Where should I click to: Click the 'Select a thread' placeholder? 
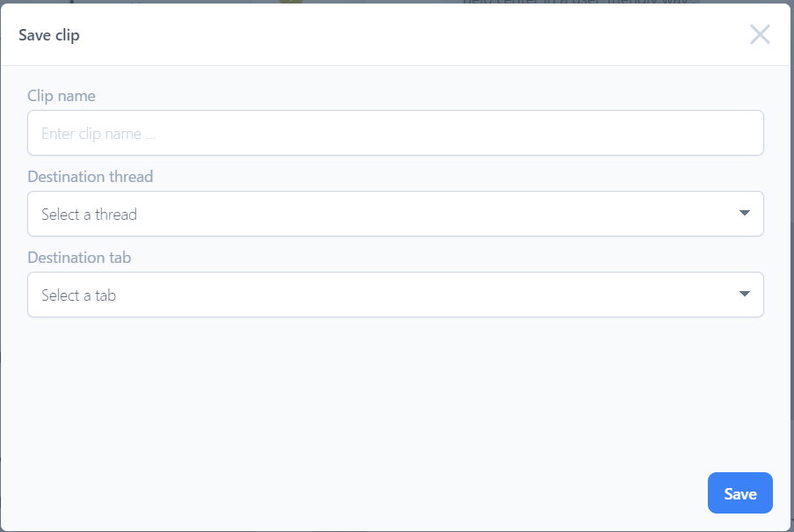(x=89, y=215)
